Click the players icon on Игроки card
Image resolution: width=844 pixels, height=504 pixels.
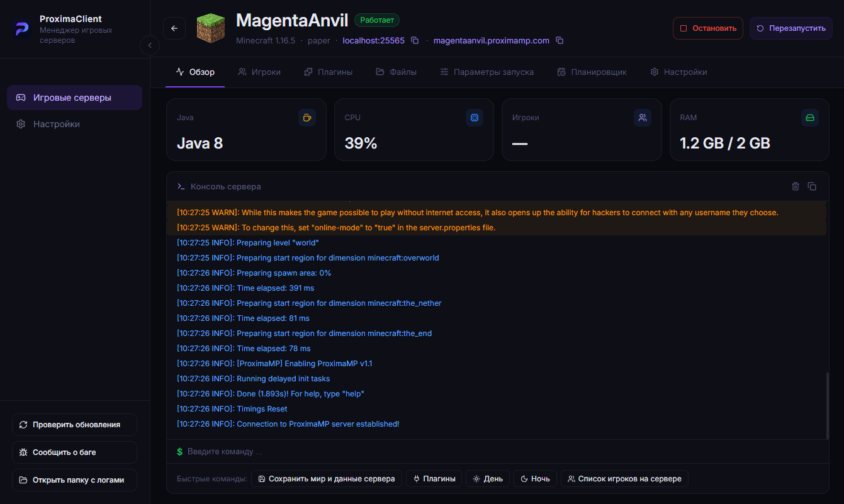point(643,118)
